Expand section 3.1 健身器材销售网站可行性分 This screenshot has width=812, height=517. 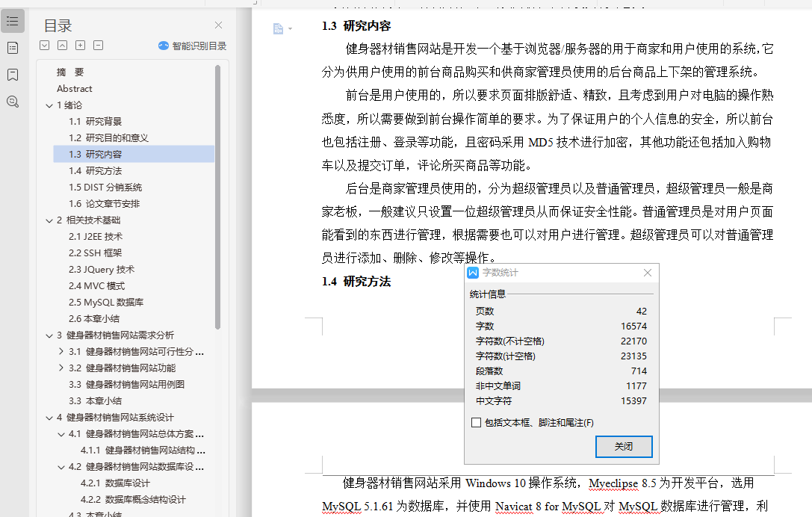(x=61, y=351)
